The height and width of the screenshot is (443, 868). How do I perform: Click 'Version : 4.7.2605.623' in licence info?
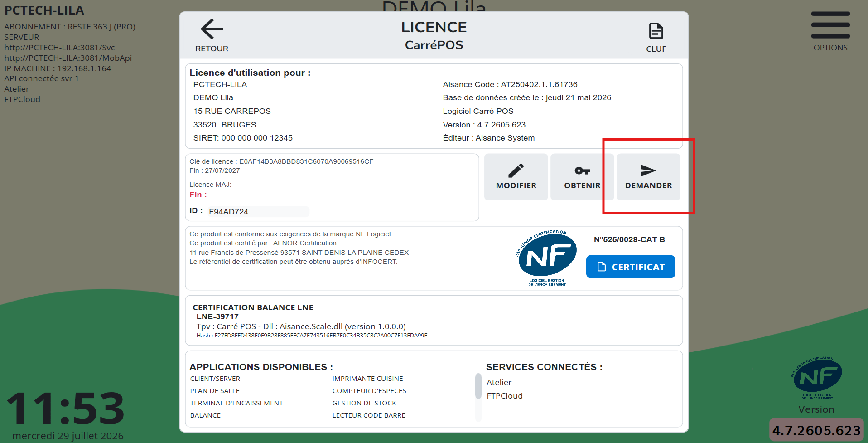click(484, 125)
